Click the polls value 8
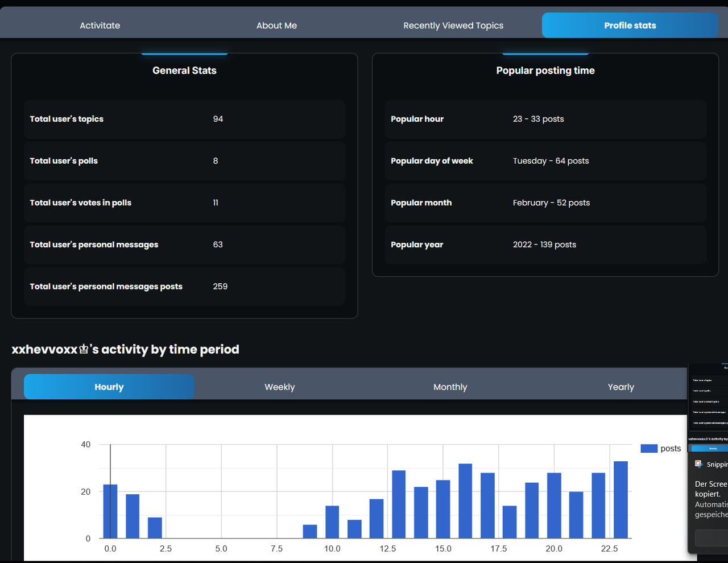Screen dimensions: 728x563 (x=216, y=161)
